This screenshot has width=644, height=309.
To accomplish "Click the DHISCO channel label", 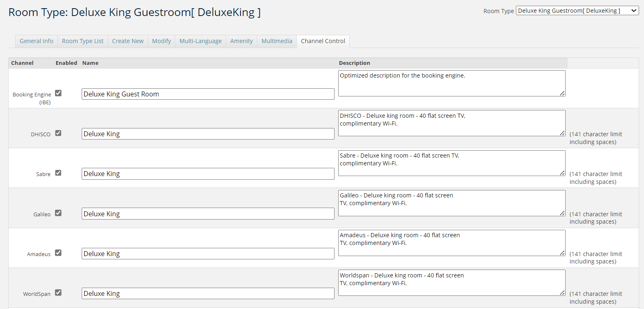I will (x=41, y=134).
